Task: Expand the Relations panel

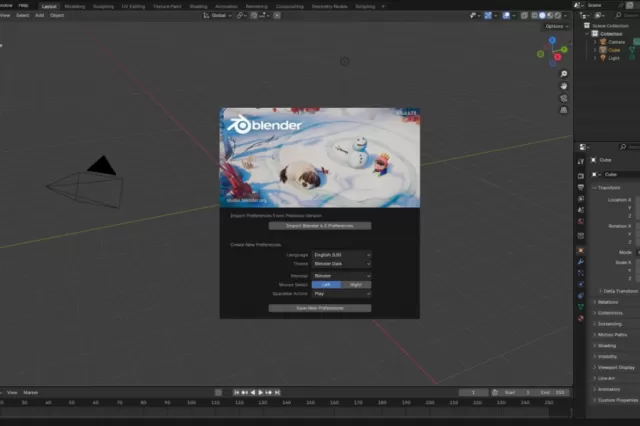Action: [x=608, y=302]
